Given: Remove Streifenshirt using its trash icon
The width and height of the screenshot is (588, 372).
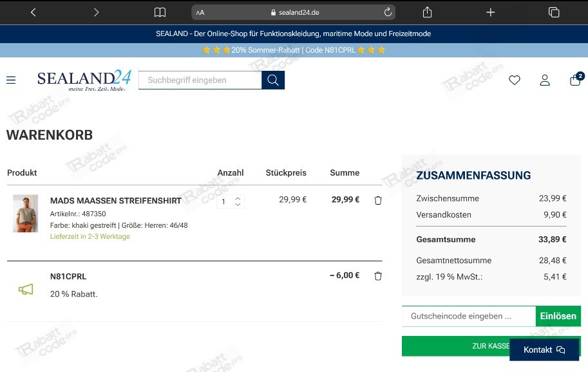Looking at the screenshot, I should (378, 200).
